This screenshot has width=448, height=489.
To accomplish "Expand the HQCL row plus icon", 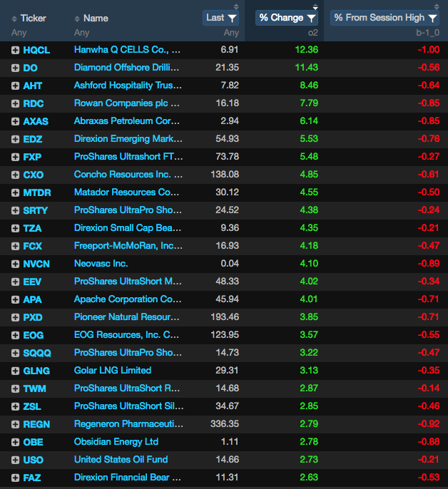I will tap(15, 50).
